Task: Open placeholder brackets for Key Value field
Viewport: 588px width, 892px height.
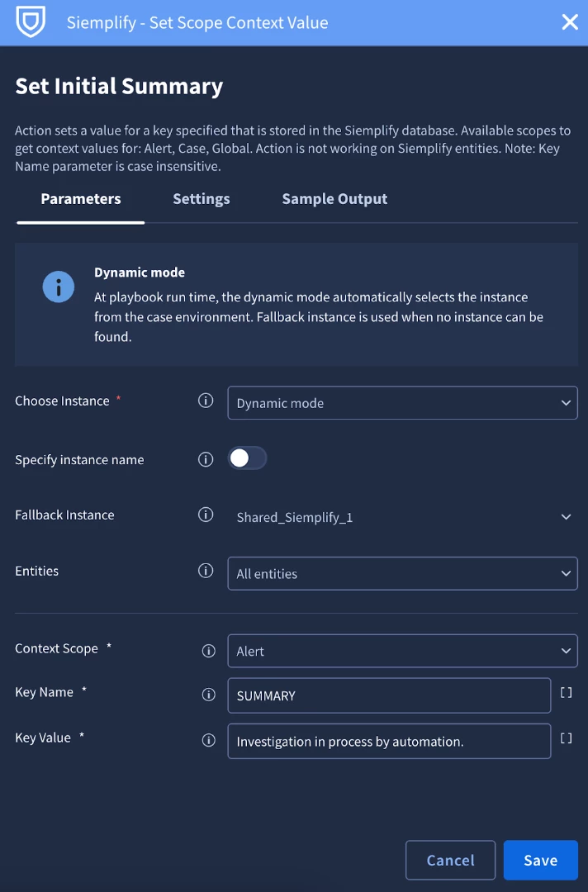Action: pos(566,738)
